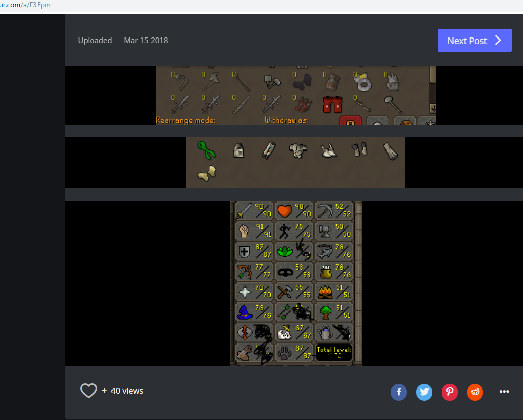Click the 'Withdraw as:' label
The height and width of the screenshot is (420, 523).
pos(286,121)
